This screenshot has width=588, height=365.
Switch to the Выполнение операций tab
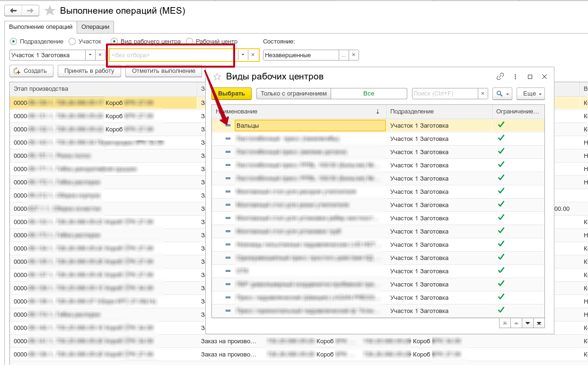(40, 27)
